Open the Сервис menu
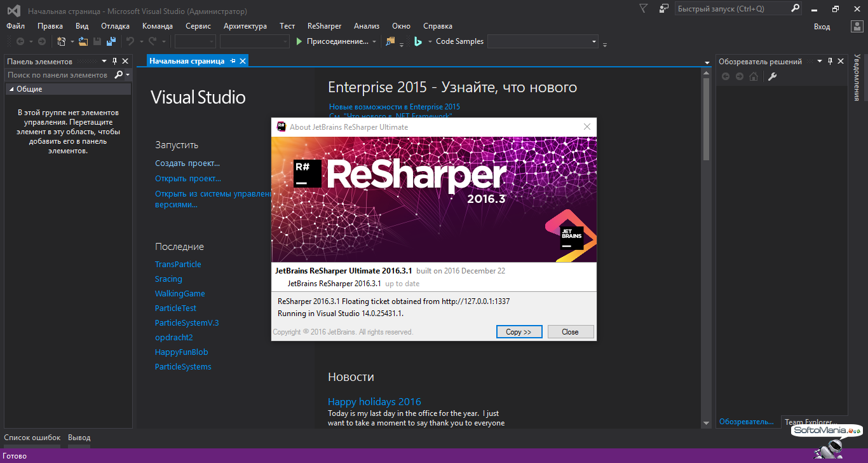Screen dimensions: 868x463 [198, 26]
